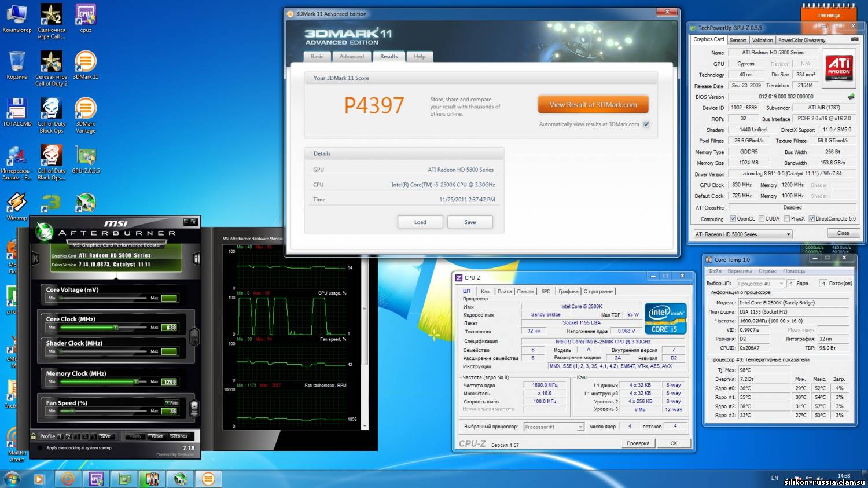
Task: Click the EN language indicator in system tray
Action: point(774,478)
